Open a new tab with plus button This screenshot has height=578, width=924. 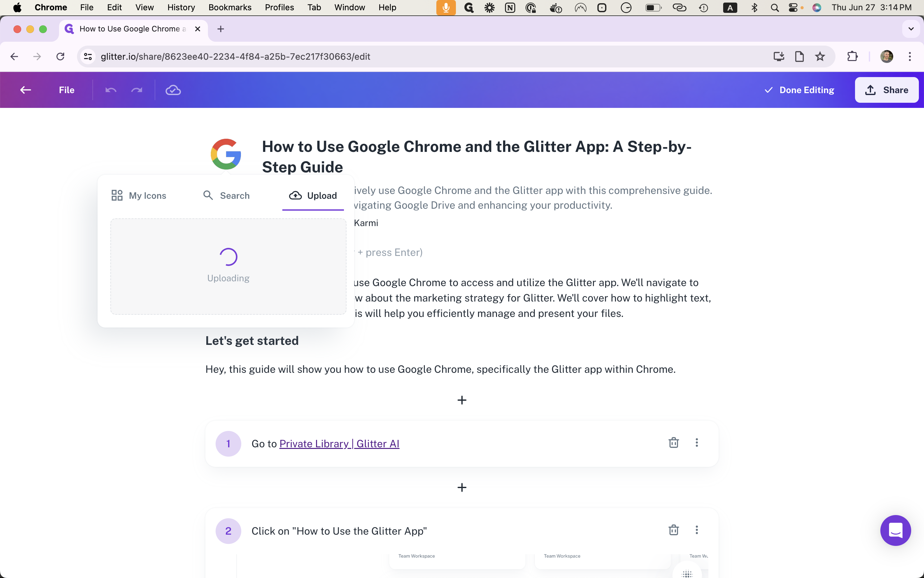pos(220,29)
